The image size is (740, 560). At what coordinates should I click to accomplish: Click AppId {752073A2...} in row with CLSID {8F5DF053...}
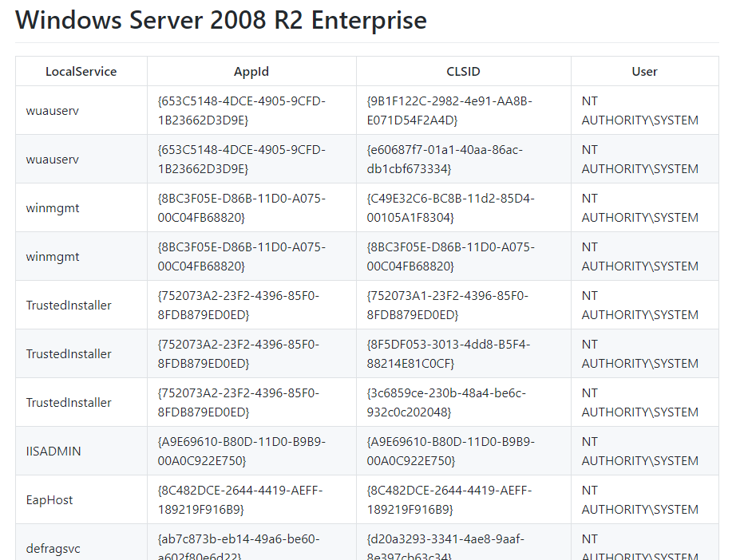[239, 354]
